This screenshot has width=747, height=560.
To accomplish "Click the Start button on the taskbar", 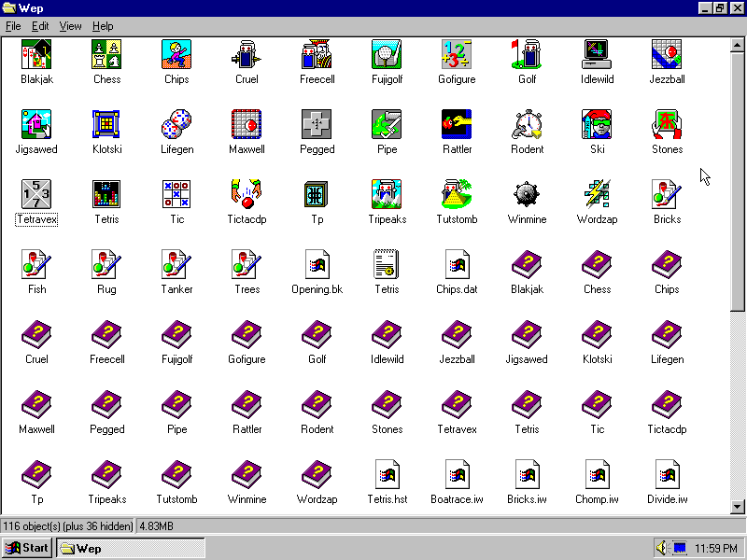I will click(x=27, y=548).
